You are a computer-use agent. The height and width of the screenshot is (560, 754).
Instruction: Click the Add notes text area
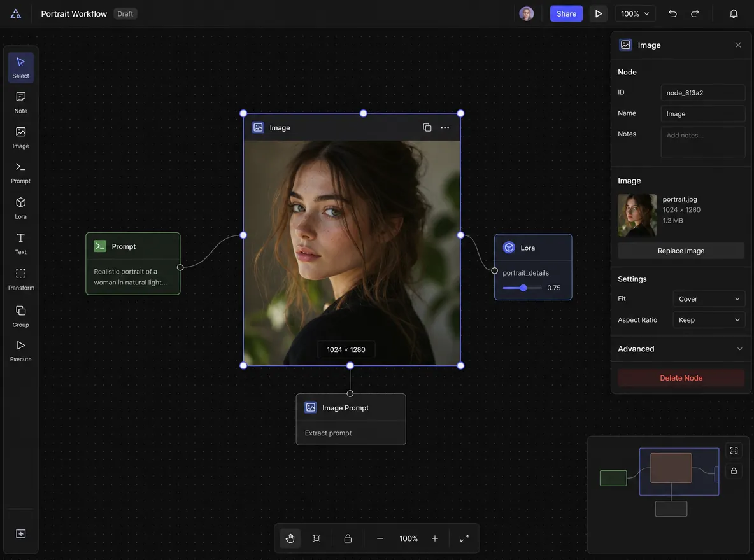[702, 143]
